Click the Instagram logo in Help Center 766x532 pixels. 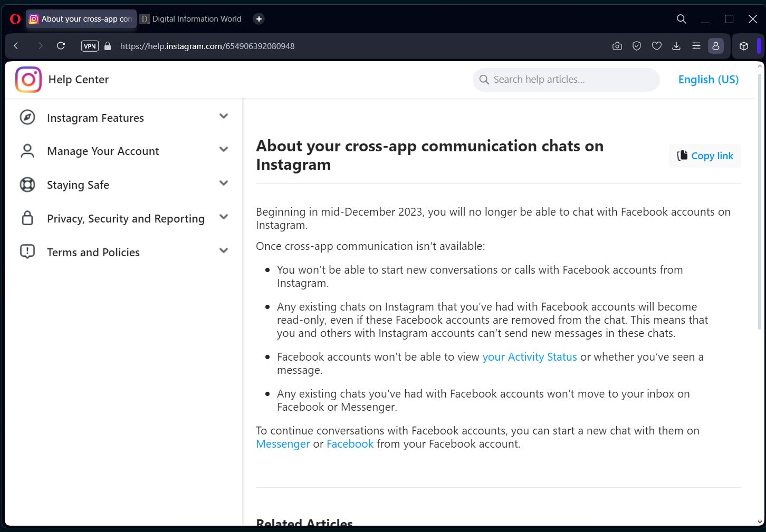(x=28, y=80)
